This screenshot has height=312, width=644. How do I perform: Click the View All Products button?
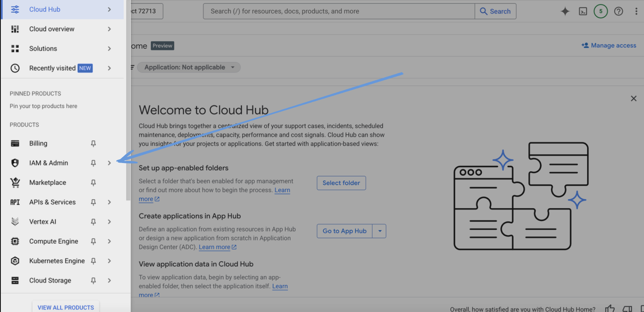click(x=65, y=307)
